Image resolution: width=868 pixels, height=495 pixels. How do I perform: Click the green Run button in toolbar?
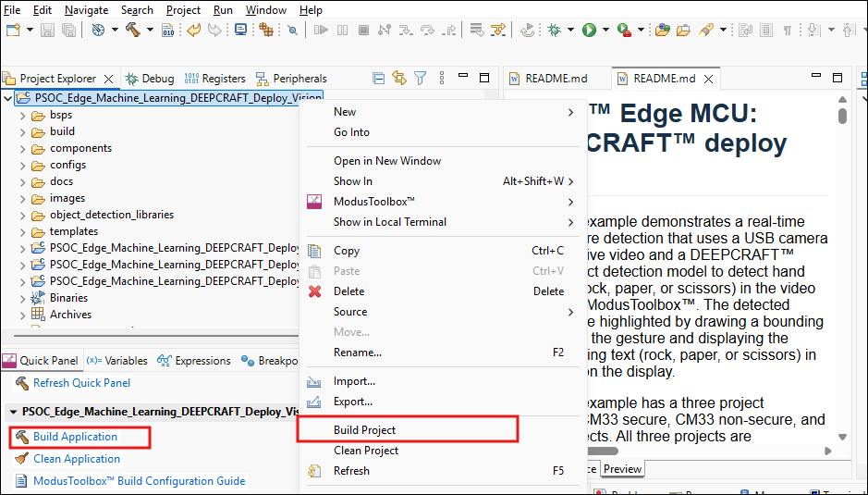589,30
